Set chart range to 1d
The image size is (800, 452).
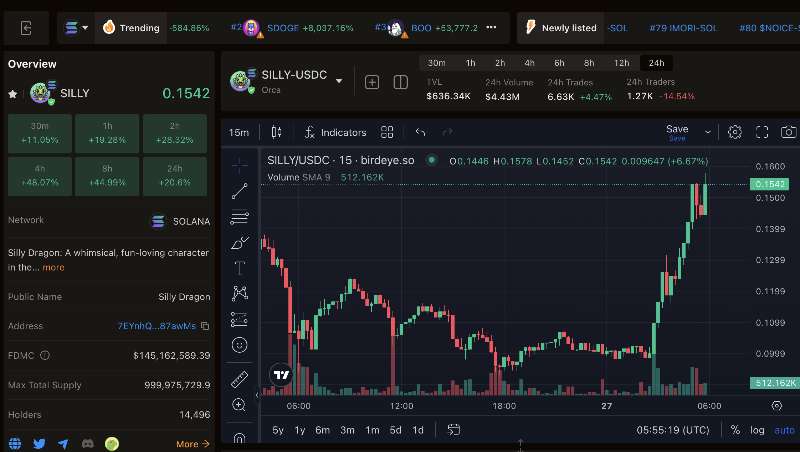[418, 430]
